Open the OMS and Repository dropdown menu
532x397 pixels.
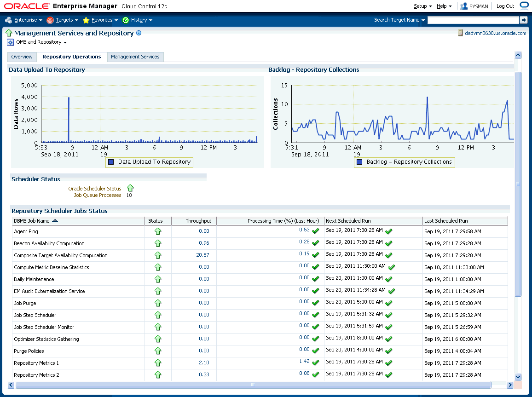pos(41,42)
